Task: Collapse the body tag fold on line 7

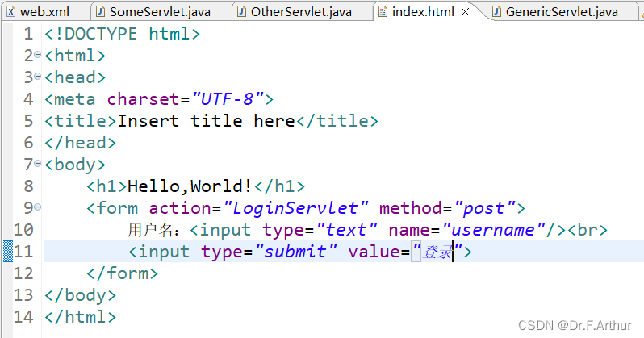Action: tap(38, 164)
